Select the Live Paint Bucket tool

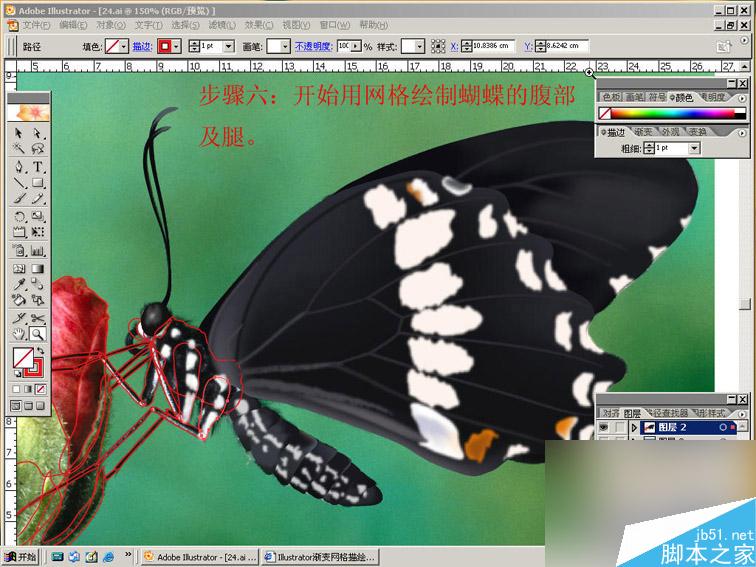[x=19, y=300]
